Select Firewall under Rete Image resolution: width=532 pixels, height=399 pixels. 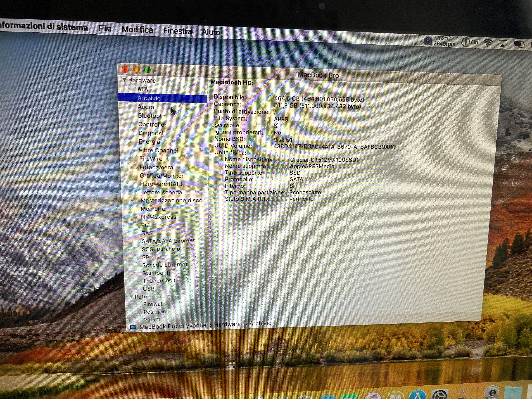(153, 304)
